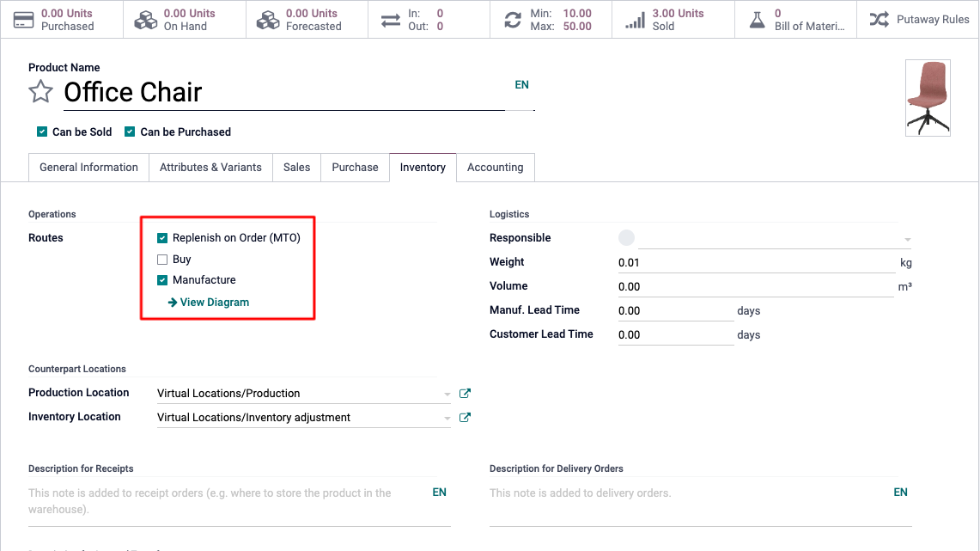Open the Inventory Location dropdown

447,419
